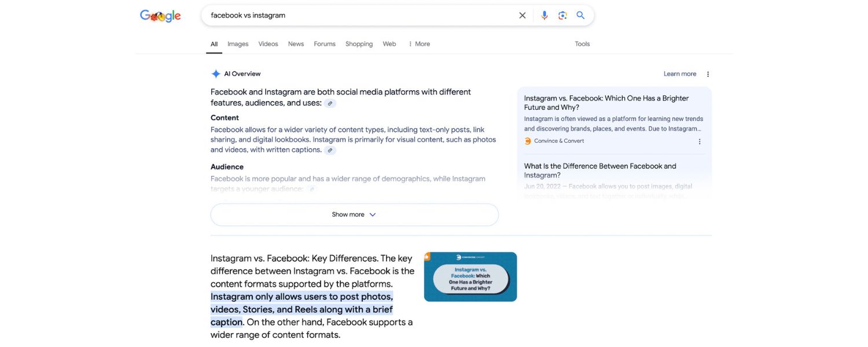Screen dimensions: 868x347
Task: Click the Instagram vs. Facebook article thumbnail
Action: [470, 276]
